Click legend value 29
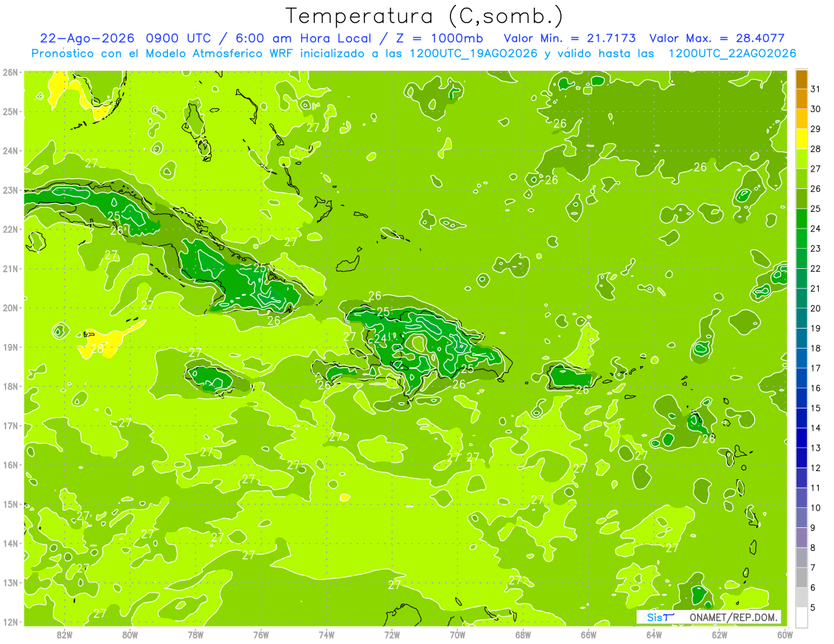Screen dimensions: 834x644 pyautogui.click(x=815, y=129)
